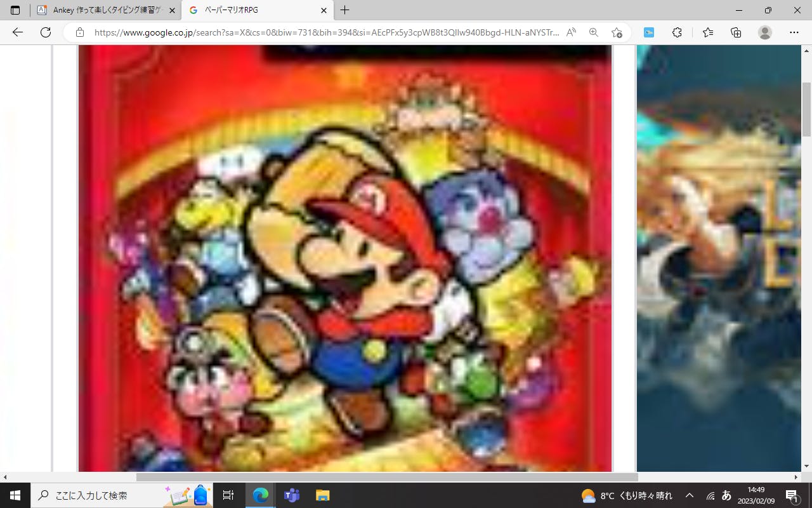Open the Favorites list icon
The width and height of the screenshot is (812, 508).
pyautogui.click(x=708, y=32)
